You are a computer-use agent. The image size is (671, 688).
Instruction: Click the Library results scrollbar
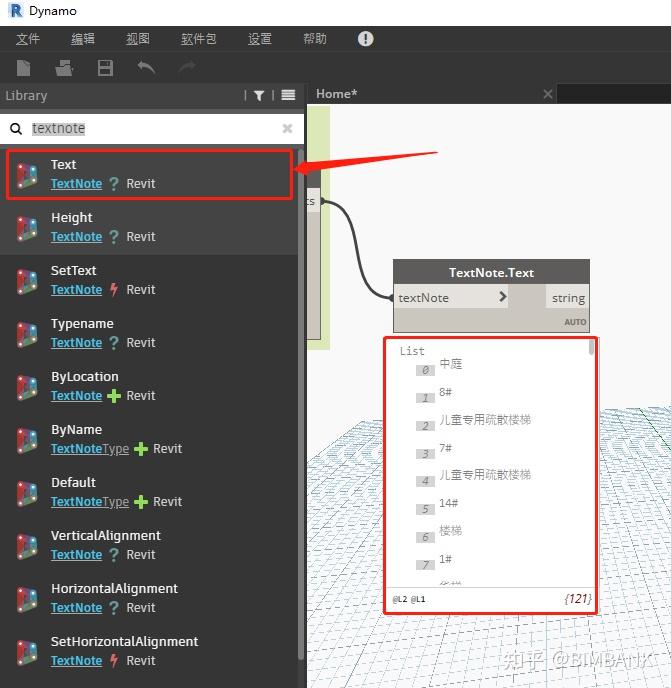[x=301, y=404]
